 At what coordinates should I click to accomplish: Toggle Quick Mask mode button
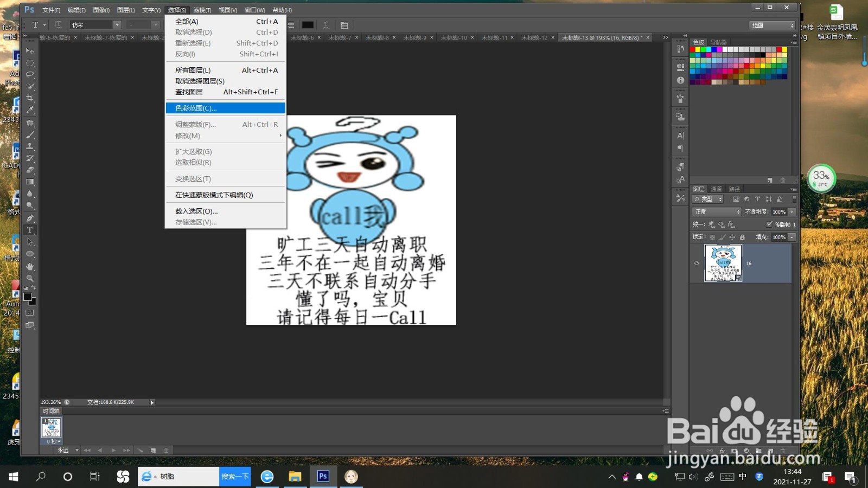(30, 313)
